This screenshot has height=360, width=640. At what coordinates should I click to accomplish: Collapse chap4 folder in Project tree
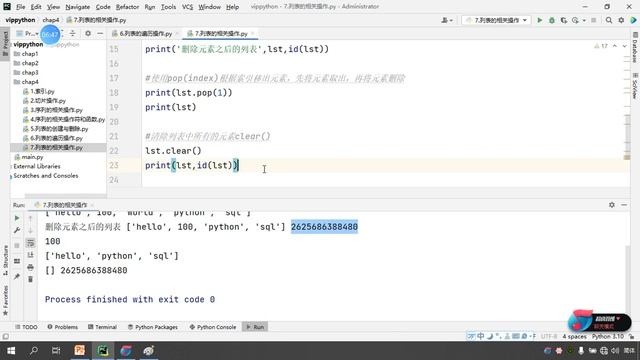click(x=29, y=82)
